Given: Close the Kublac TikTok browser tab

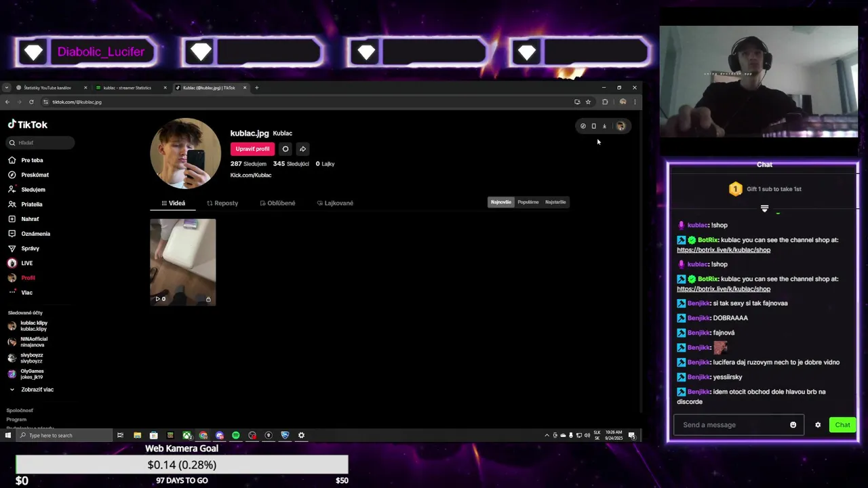Looking at the screenshot, I should [x=245, y=87].
